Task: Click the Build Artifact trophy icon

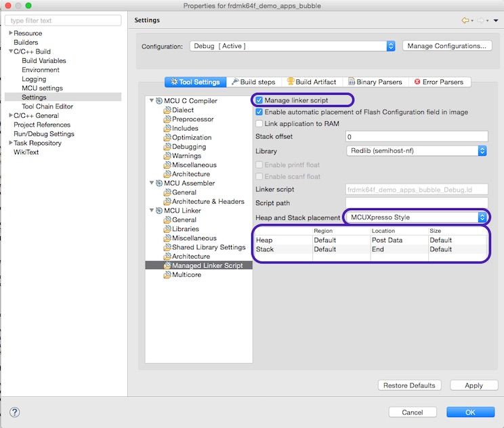Action: (x=291, y=82)
